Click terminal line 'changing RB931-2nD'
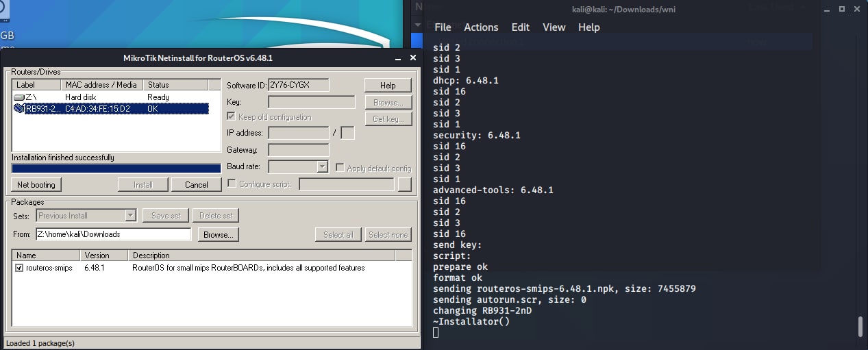Screen dimensions: 868x350 482,310
